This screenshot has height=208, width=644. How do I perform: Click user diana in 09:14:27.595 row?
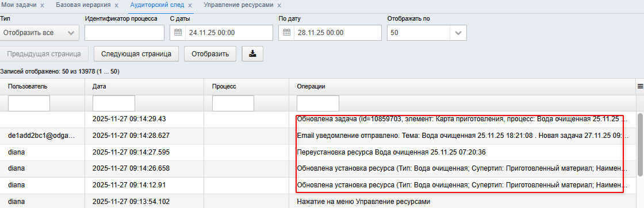point(16,152)
